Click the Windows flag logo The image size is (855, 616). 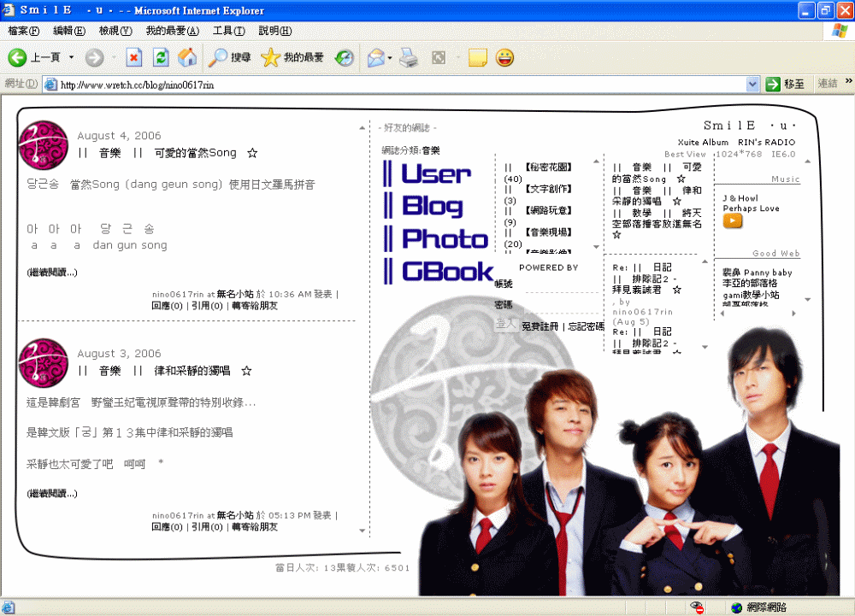(x=840, y=31)
